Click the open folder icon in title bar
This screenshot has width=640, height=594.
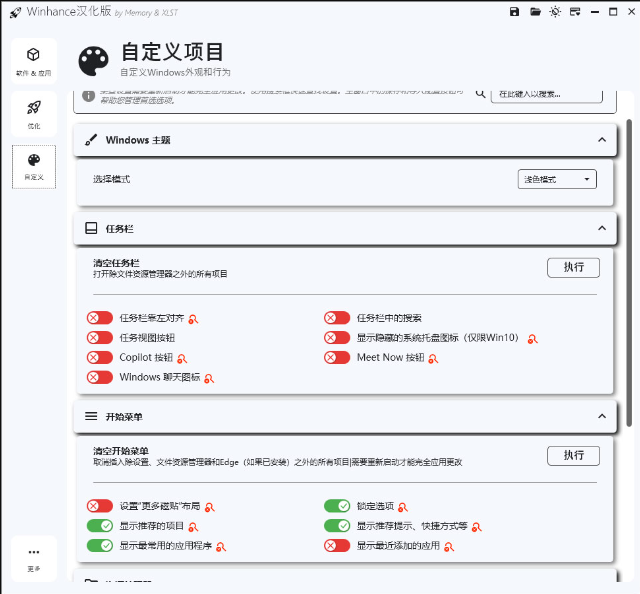(535, 12)
